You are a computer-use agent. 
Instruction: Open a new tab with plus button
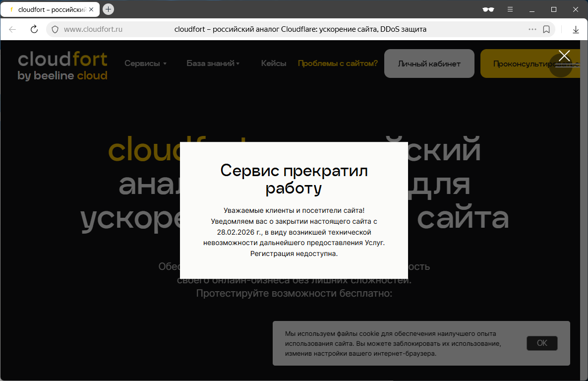(108, 9)
